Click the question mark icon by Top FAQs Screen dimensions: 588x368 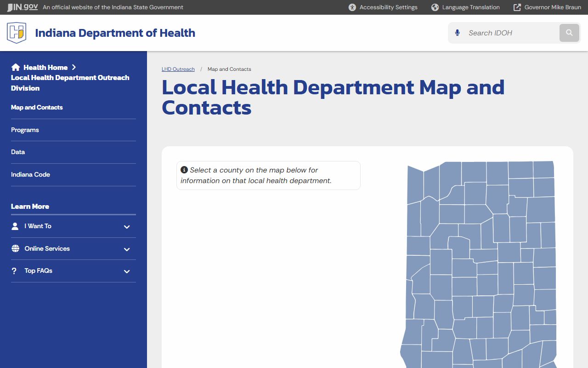[x=14, y=271]
